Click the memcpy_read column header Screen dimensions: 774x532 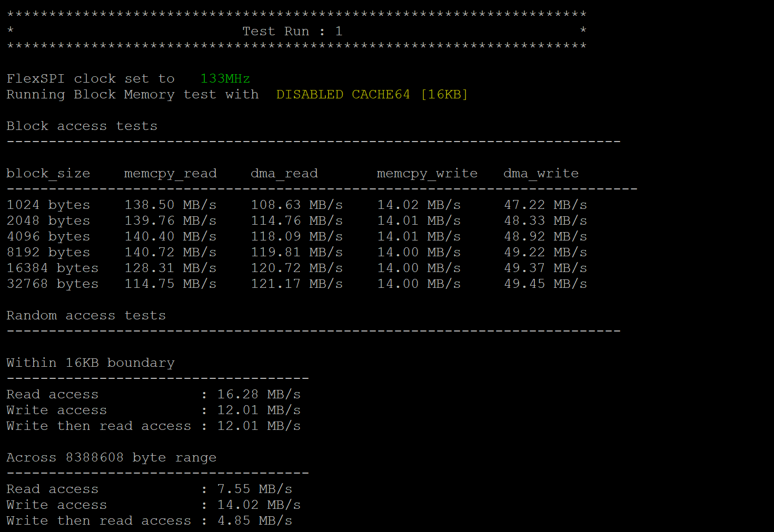(170, 173)
